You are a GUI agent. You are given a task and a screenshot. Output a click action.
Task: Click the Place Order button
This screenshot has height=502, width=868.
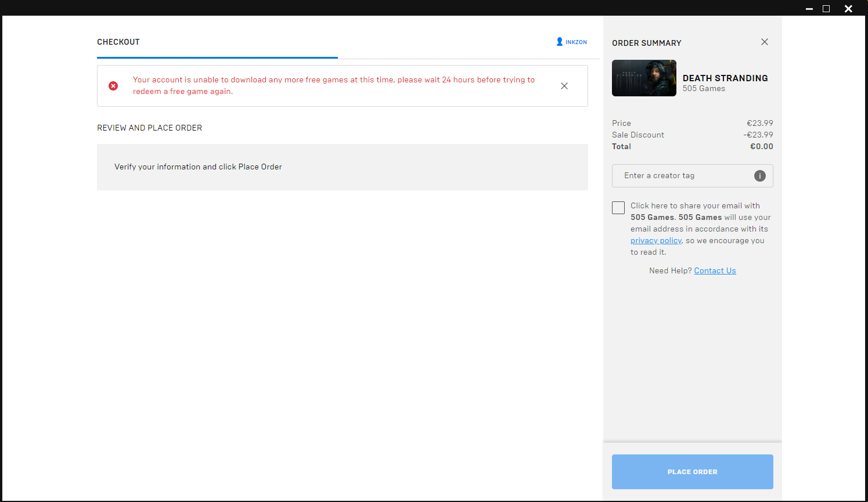point(693,472)
